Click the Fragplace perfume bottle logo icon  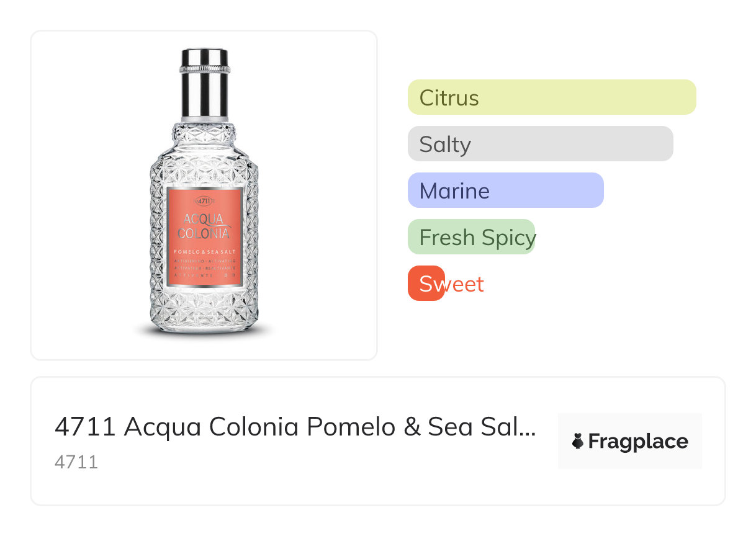tap(578, 441)
